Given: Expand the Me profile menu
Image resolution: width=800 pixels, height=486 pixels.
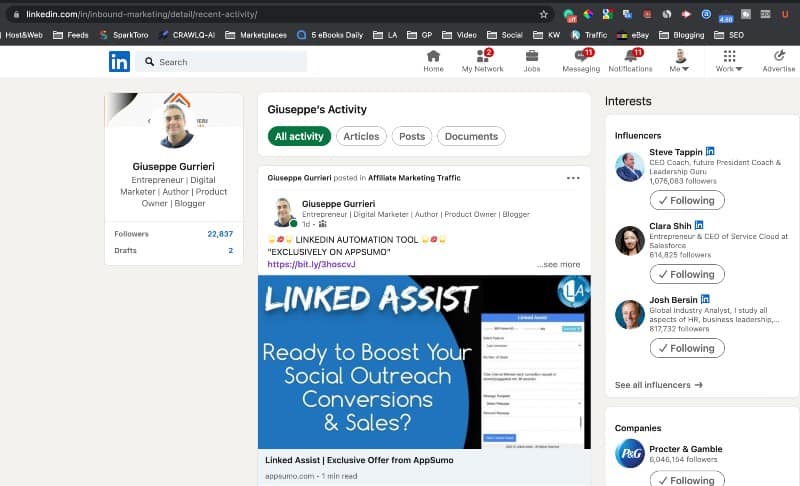Looking at the screenshot, I should pos(680,61).
